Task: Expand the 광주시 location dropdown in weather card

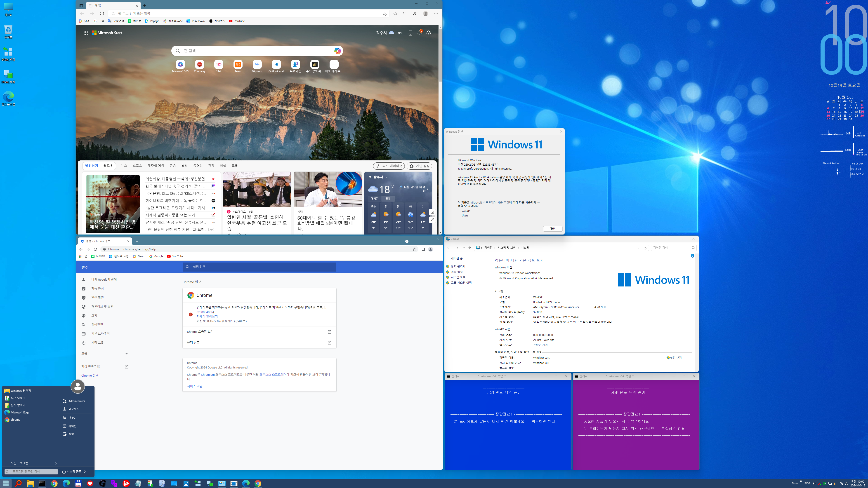Action: pyautogui.click(x=386, y=177)
